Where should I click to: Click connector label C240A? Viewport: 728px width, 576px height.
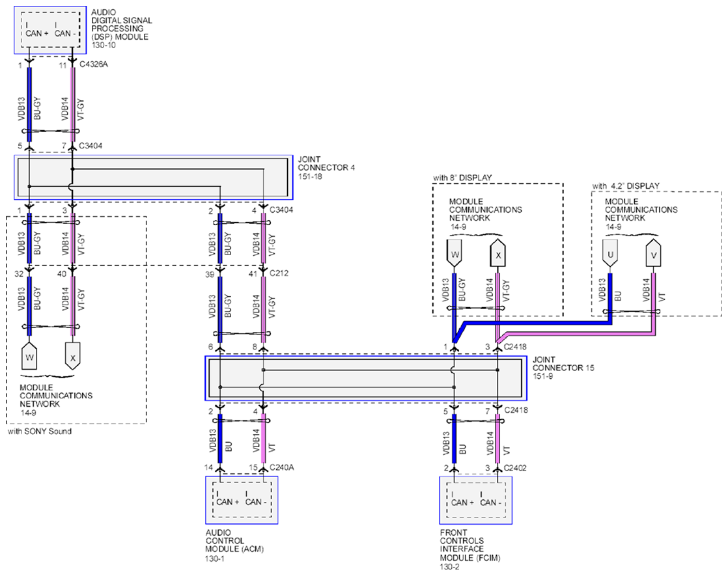tap(282, 467)
